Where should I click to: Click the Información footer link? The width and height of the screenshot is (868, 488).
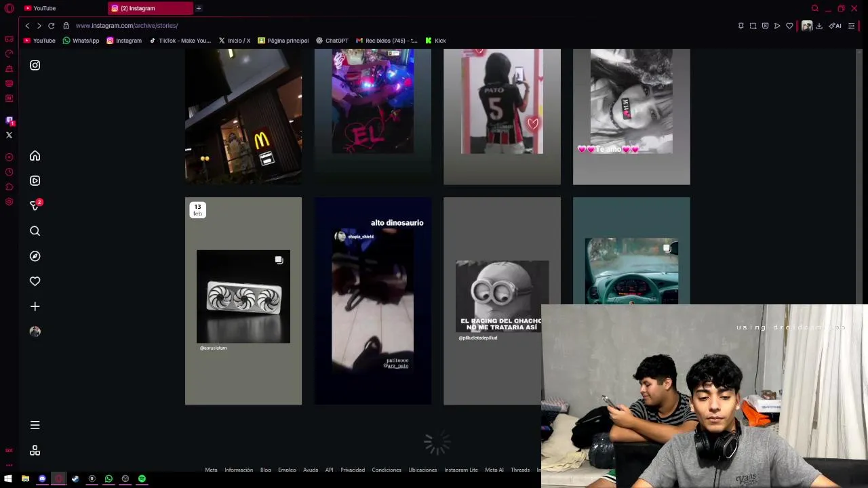pos(239,470)
